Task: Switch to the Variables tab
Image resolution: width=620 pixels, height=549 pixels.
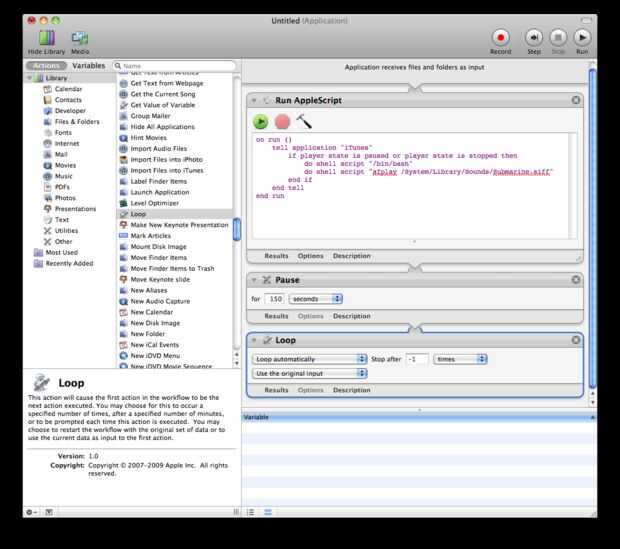Action: (89, 65)
